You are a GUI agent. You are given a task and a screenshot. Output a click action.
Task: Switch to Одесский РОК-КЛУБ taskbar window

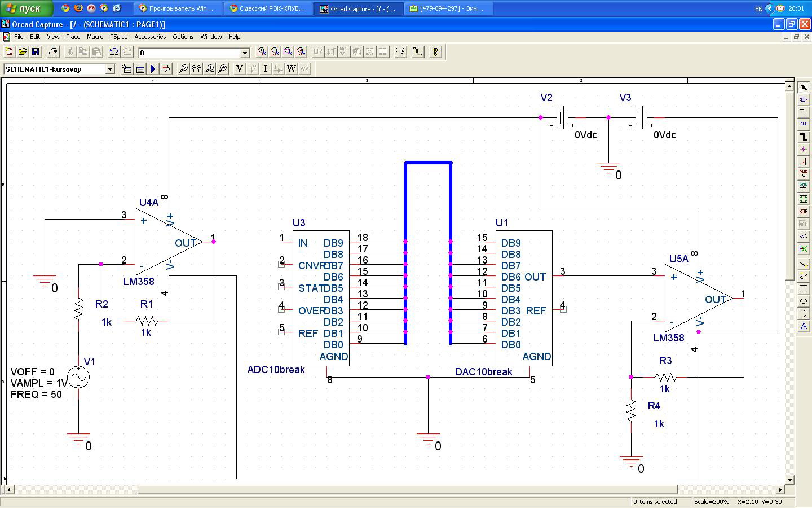[x=268, y=8]
